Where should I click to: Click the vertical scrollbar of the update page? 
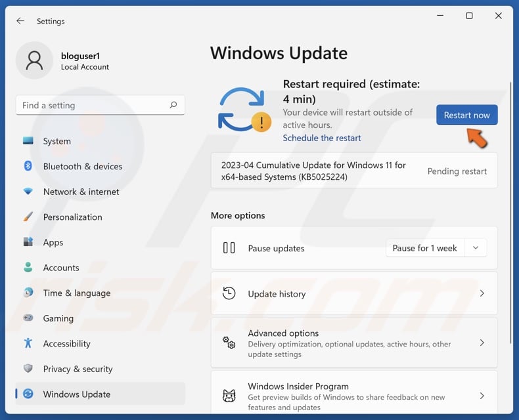click(510, 212)
